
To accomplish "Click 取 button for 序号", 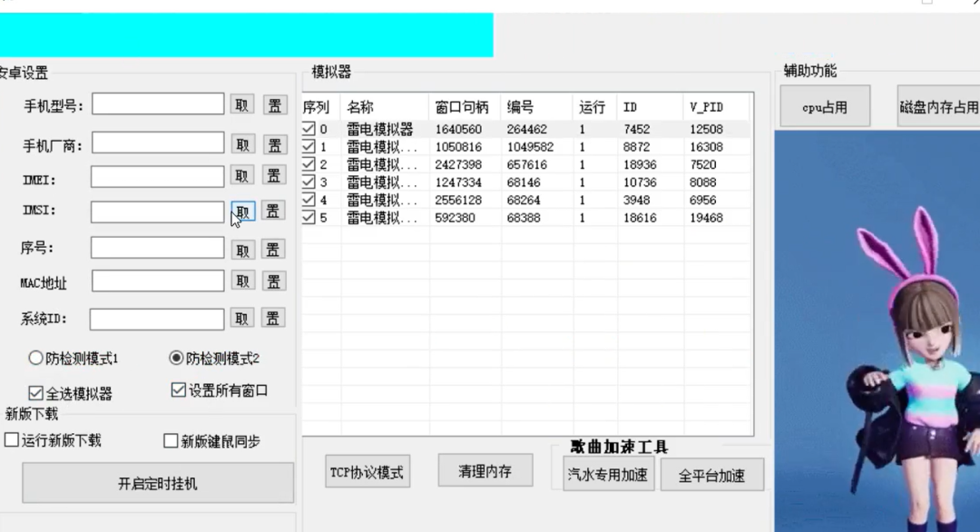I will coord(242,250).
